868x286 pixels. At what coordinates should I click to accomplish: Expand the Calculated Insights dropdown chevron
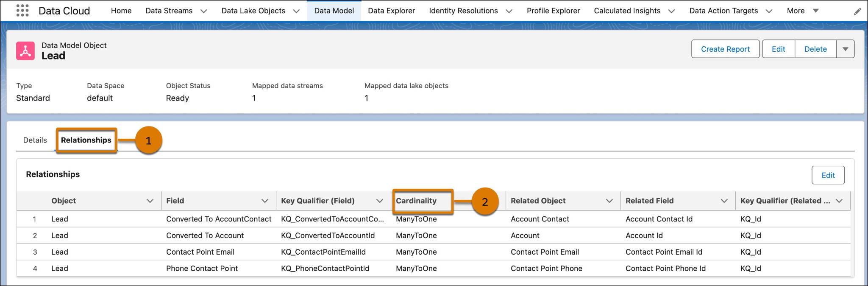pyautogui.click(x=671, y=11)
